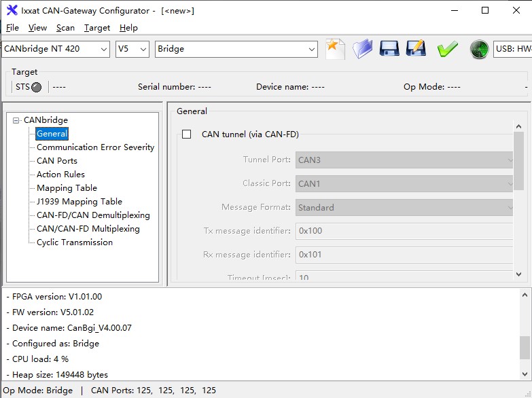Save configuration with the floppy disk icon

389,49
